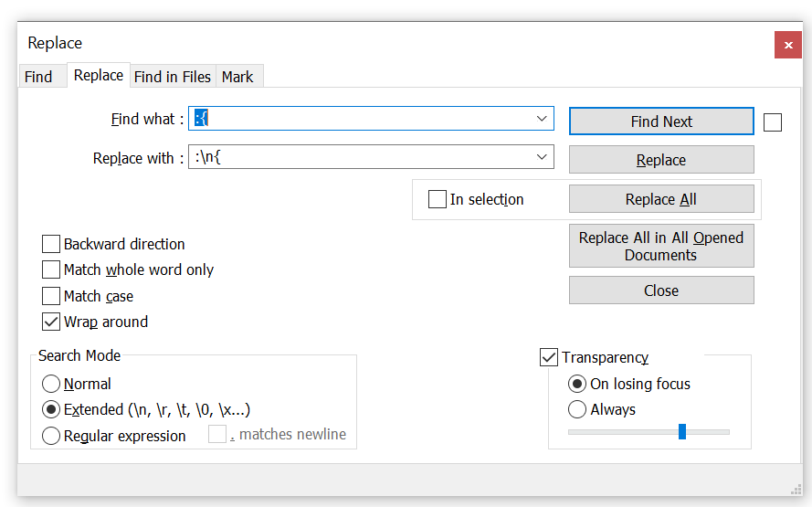The image size is (812, 507).
Task: Click the resize grip in dialog corner
Action: tap(796, 490)
